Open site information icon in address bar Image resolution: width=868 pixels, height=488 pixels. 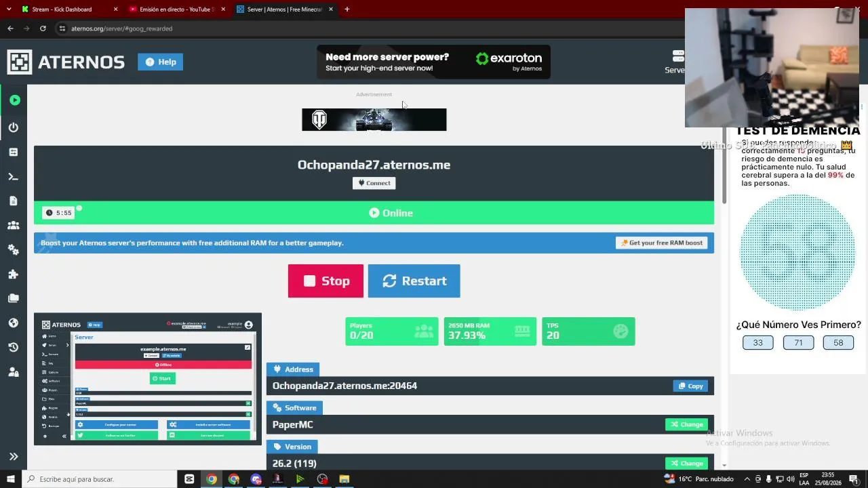tap(62, 28)
